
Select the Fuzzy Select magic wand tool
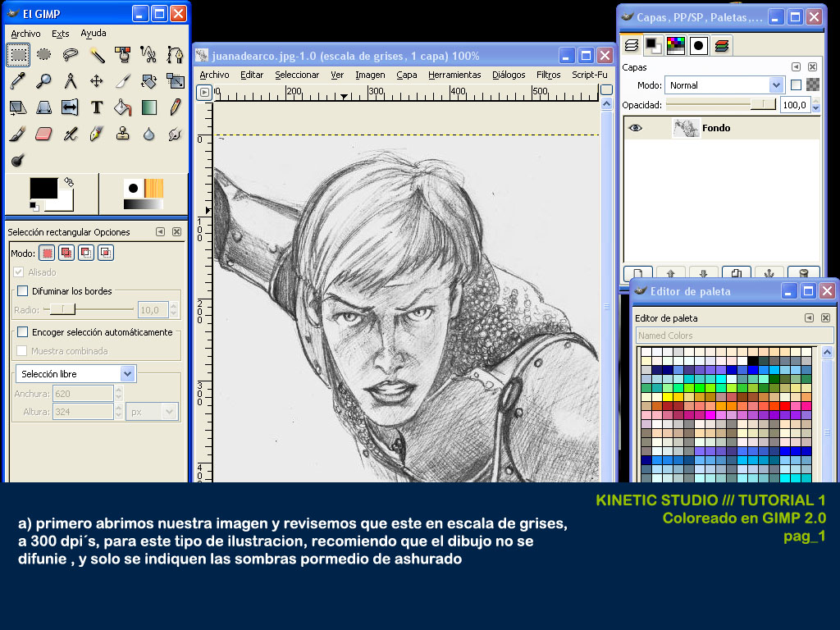(x=97, y=55)
